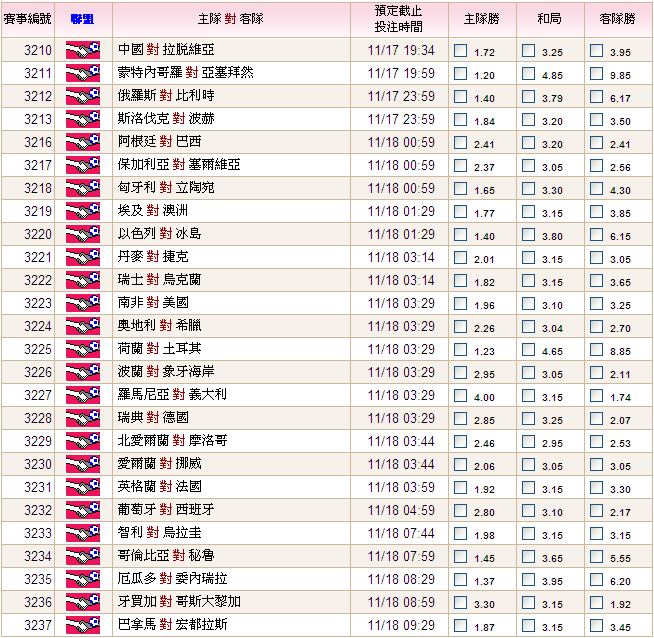Click the league icon for match 3222
This screenshot has width=654, height=638.
pos(83,280)
